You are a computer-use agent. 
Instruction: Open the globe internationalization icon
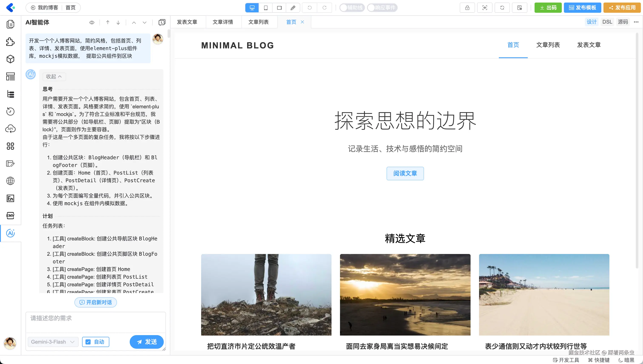coord(10,181)
